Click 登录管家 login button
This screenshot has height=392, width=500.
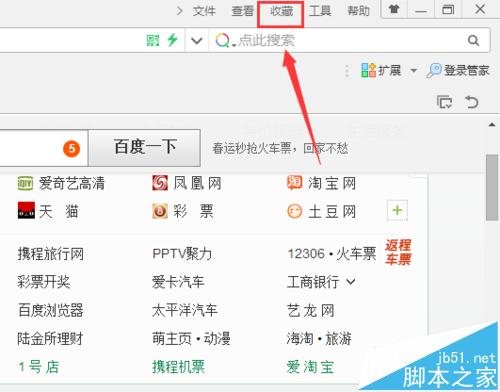pos(458,70)
